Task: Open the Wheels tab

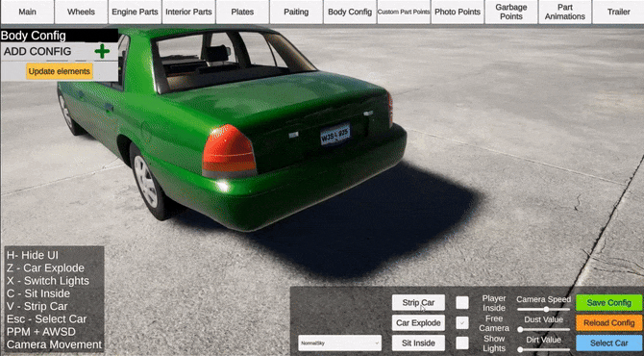Action: click(81, 12)
